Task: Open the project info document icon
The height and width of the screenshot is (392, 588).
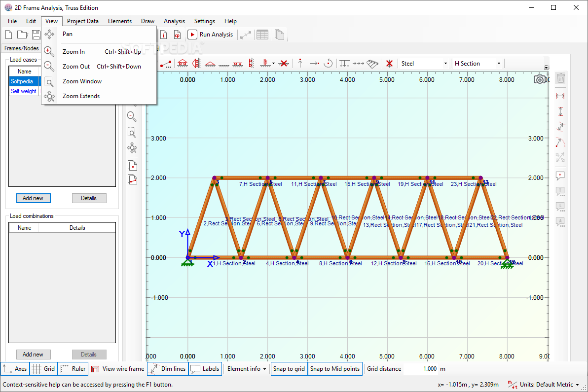Action: (164, 35)
